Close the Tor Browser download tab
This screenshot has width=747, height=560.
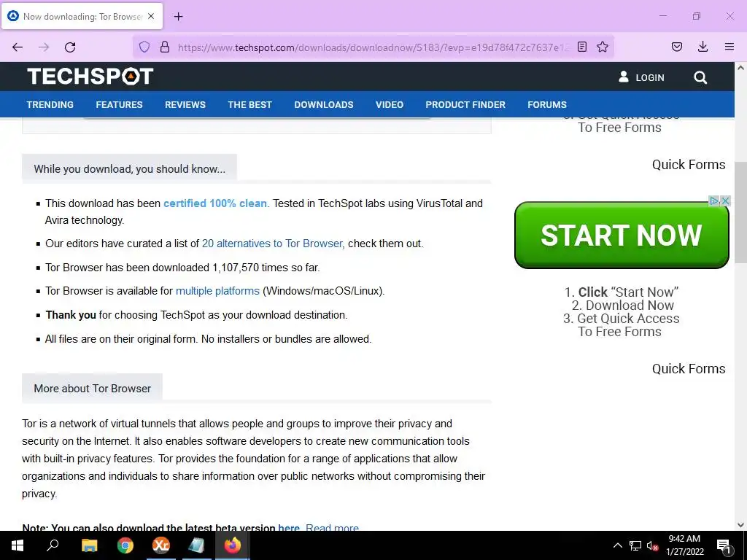click(151, 16)
